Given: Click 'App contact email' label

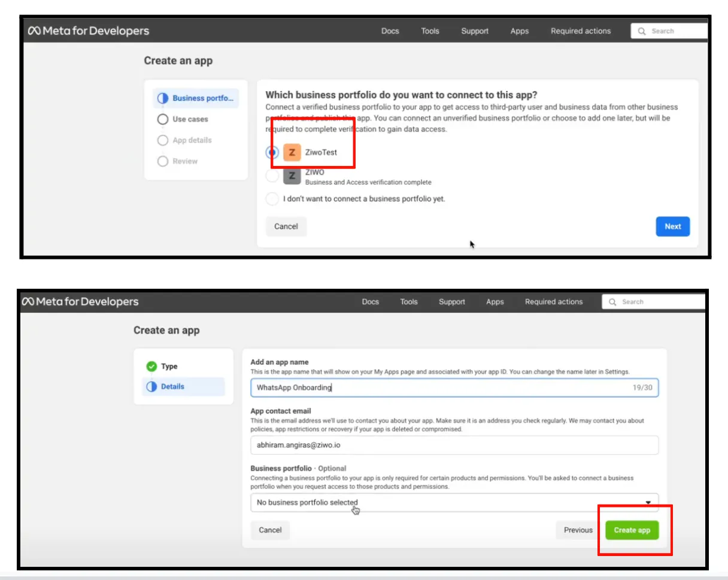Looking at the screenshot, I should click(281, 411).
